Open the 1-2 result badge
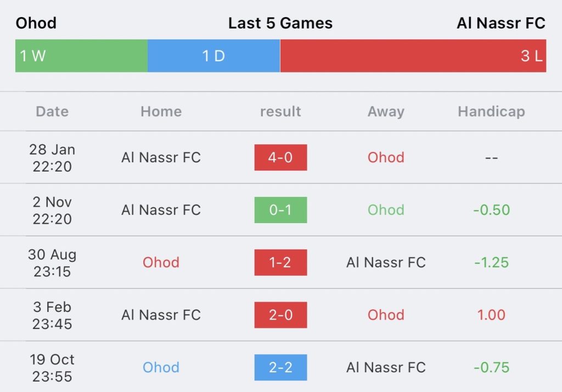Image resolution: width=562 pixels, height=392 pixels. [x=280, y=263]
